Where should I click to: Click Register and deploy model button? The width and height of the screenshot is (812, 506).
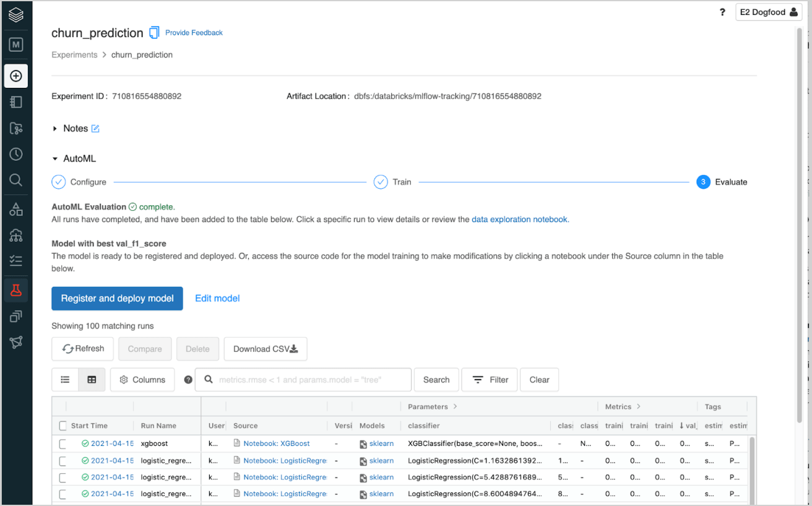[117, 298]
